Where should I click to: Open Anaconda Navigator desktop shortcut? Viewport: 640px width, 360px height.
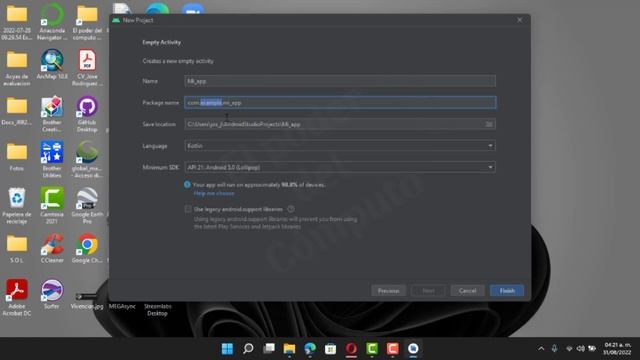pos(52,22)
